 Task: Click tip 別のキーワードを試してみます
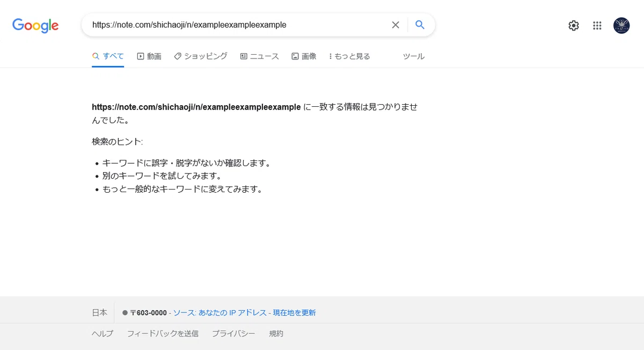(162, 176)
